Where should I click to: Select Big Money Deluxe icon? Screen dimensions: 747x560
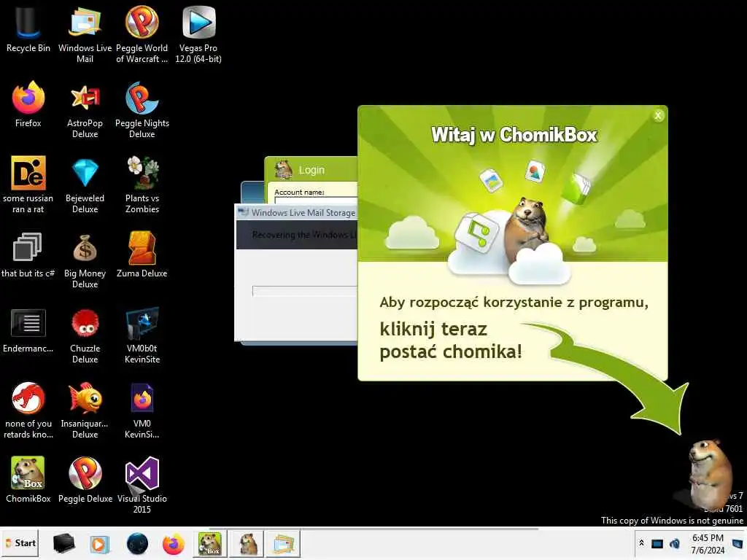pyautogui.click(x=85, y=260)
